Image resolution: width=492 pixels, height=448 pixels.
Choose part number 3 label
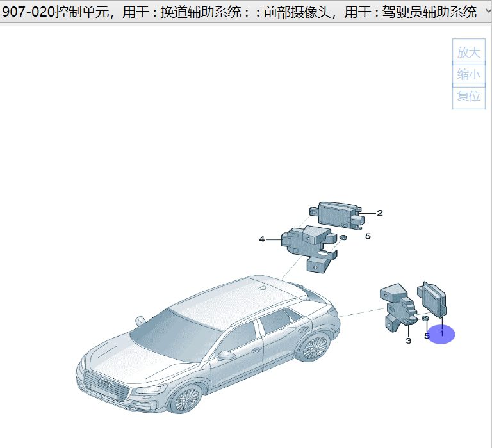pyautogui.click(x=408, y=341)
